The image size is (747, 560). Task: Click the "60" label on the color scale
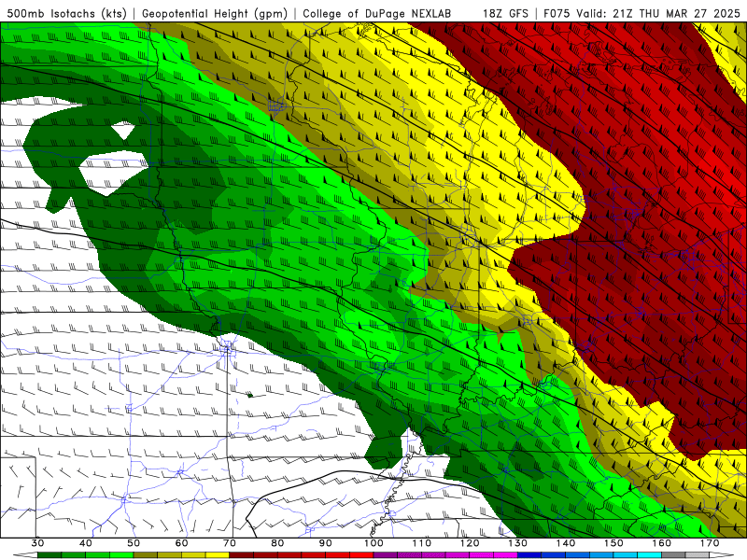pos(181,543)
